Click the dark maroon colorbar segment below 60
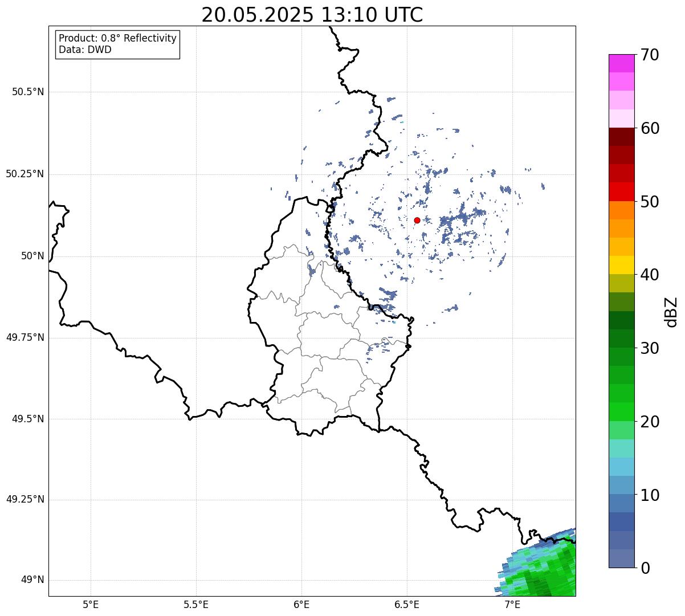Screen dimensions: 685x616 [621, 137]
